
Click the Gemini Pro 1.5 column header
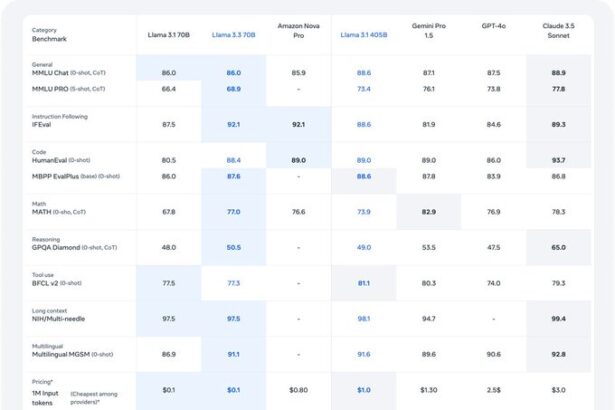[429, 31]
